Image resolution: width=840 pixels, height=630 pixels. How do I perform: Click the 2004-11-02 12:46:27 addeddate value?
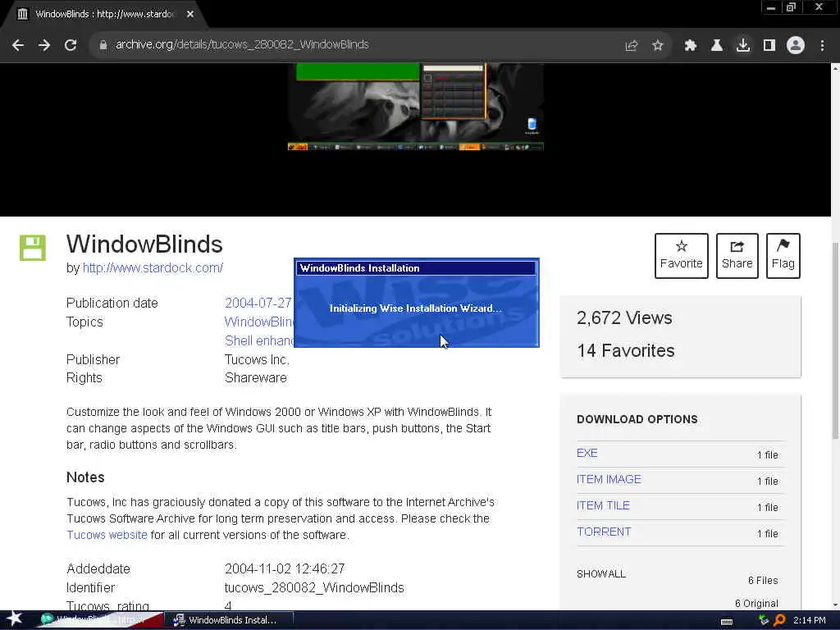(285, 568)
